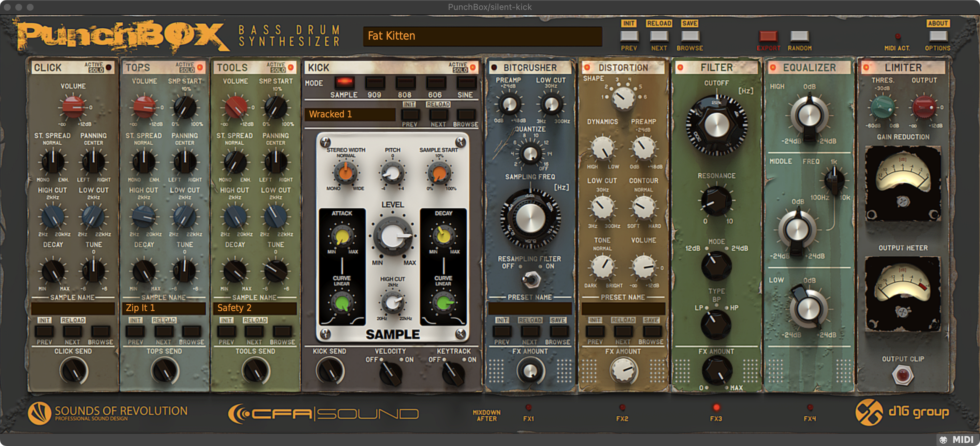This screenshot has width=980, height=446.
Task: Open kick sample BROWSE list
Action: pyautogui.click(x=466, y=114)
